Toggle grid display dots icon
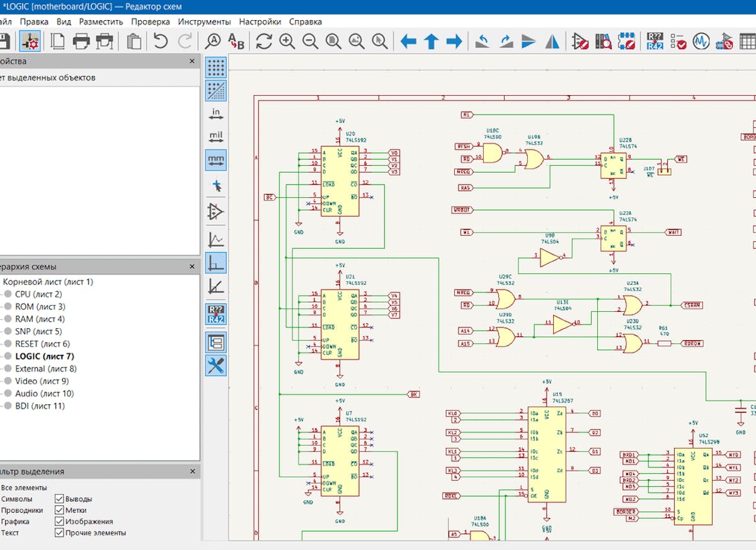 click(216, 66)
